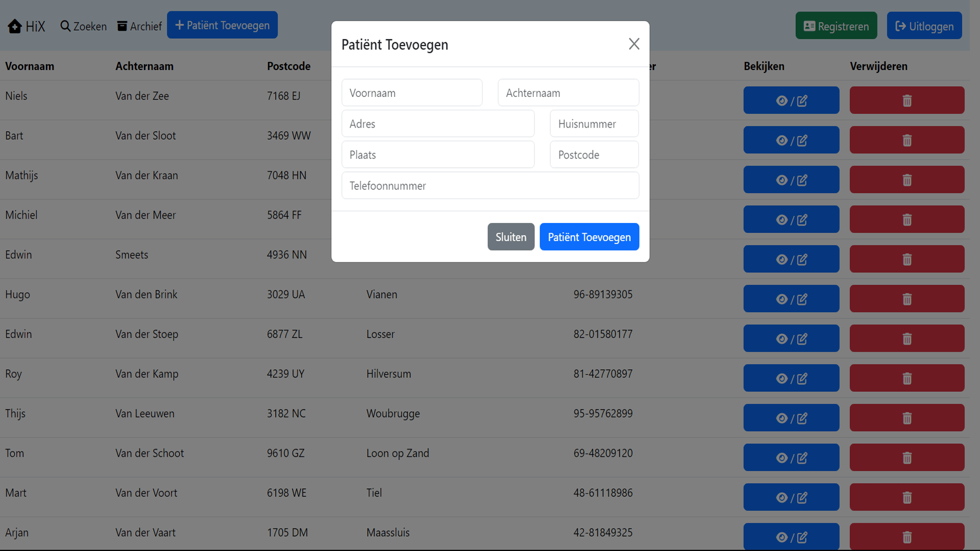Image resolution: width=980 pixels, height=551 pixels.
Task: Delete patient Roy Van der Kamp
Action: tap(907, 379)
